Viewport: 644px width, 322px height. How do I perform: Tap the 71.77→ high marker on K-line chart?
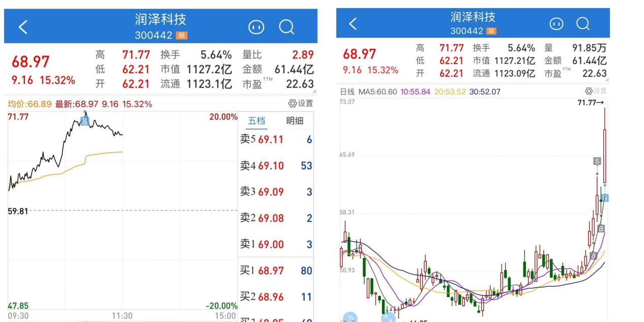click(x=592, y=103)
